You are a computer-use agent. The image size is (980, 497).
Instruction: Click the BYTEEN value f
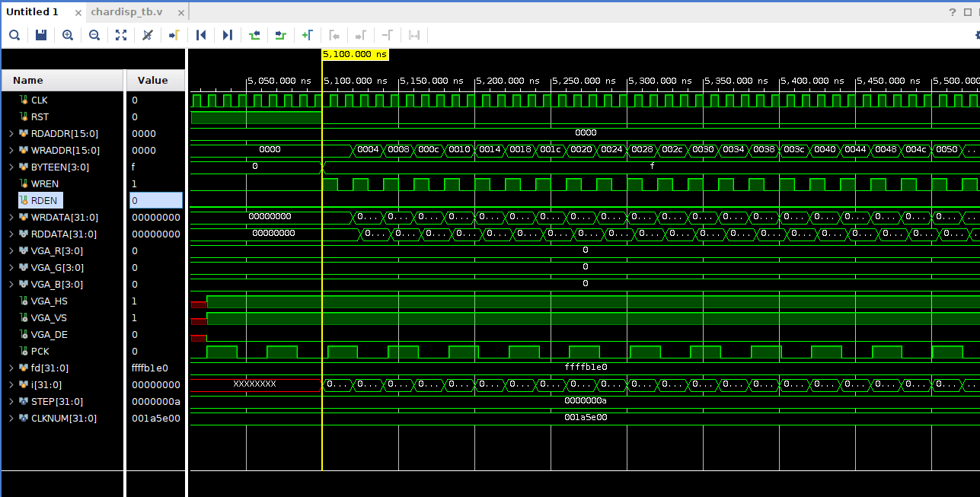134,167
